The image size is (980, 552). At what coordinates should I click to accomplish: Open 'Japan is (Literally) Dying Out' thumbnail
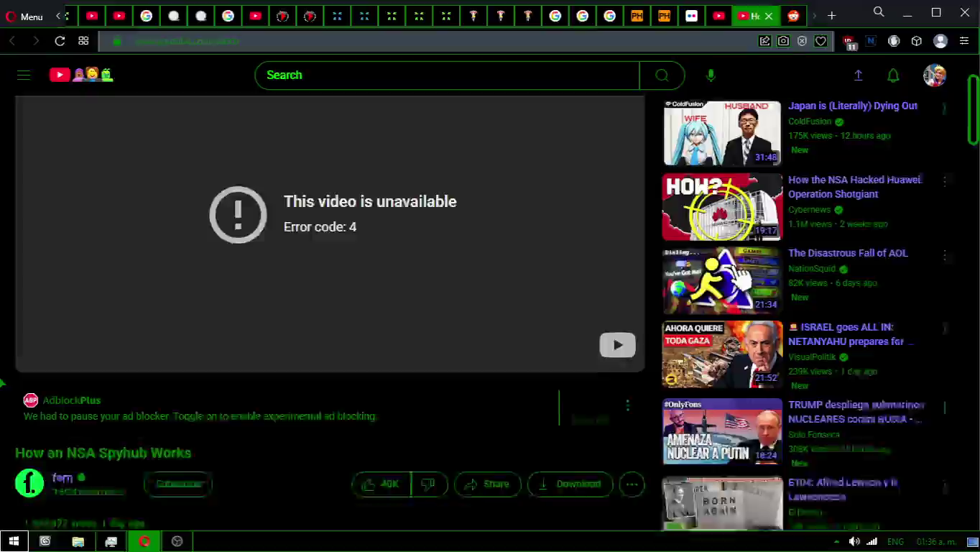(722, 133)
